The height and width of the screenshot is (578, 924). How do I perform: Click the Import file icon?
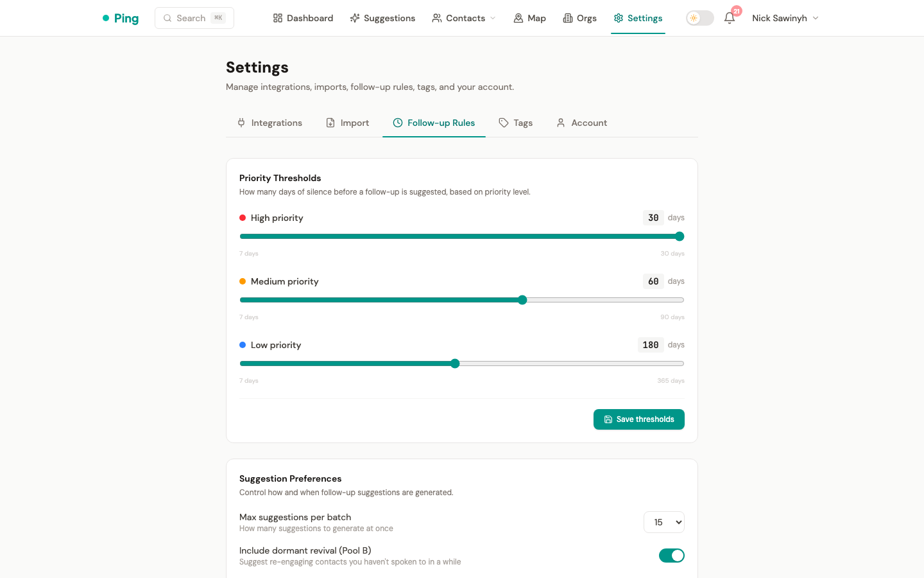330,123
